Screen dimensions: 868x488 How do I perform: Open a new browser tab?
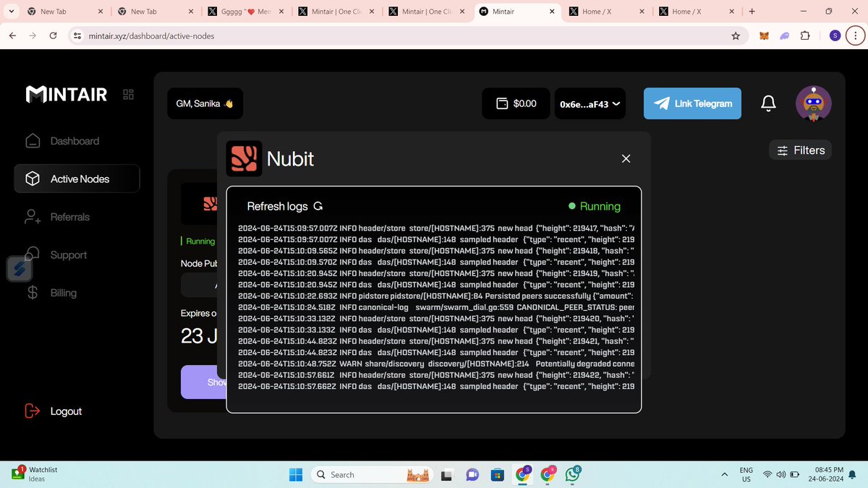[752, 12]
